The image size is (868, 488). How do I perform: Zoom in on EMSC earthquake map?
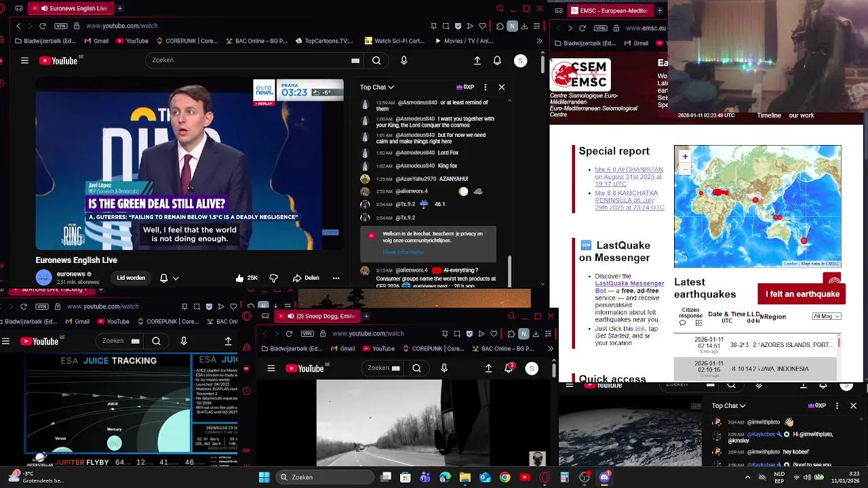685,157
